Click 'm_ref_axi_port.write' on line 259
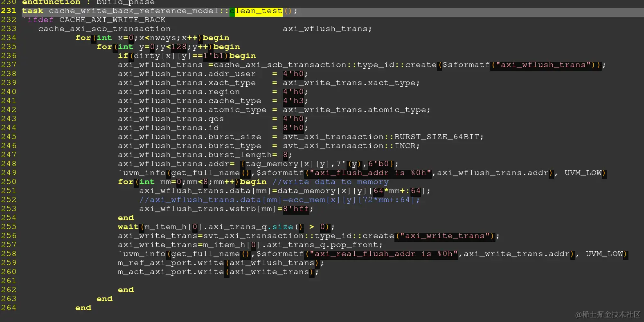 [x=171, y=263]
